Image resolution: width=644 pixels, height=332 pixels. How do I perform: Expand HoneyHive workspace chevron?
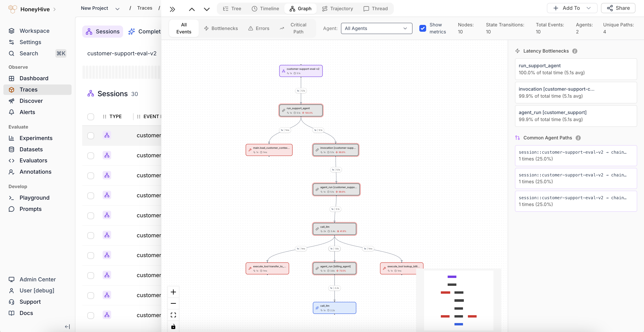tap(55, 10)
